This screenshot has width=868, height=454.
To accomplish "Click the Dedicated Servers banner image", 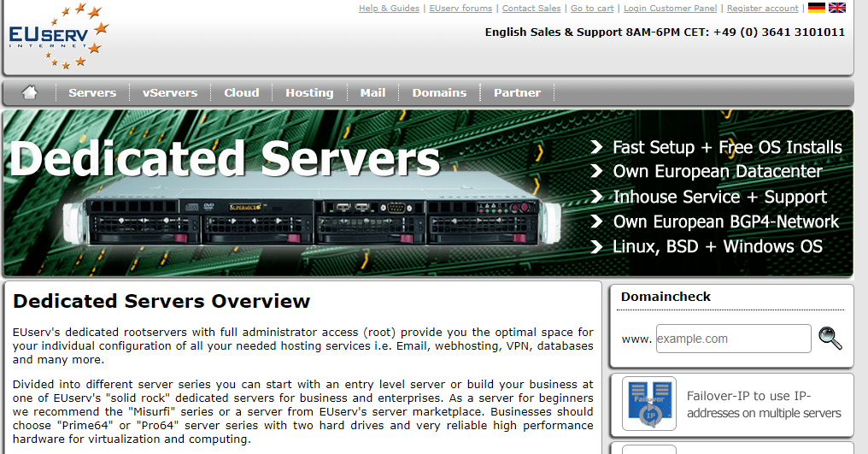I will (x=428, y=193).
